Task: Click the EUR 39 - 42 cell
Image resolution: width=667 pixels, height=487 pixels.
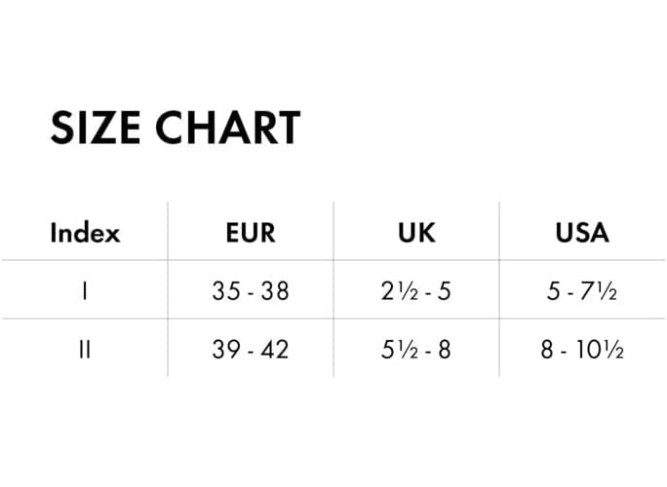Action: point(251,350)
